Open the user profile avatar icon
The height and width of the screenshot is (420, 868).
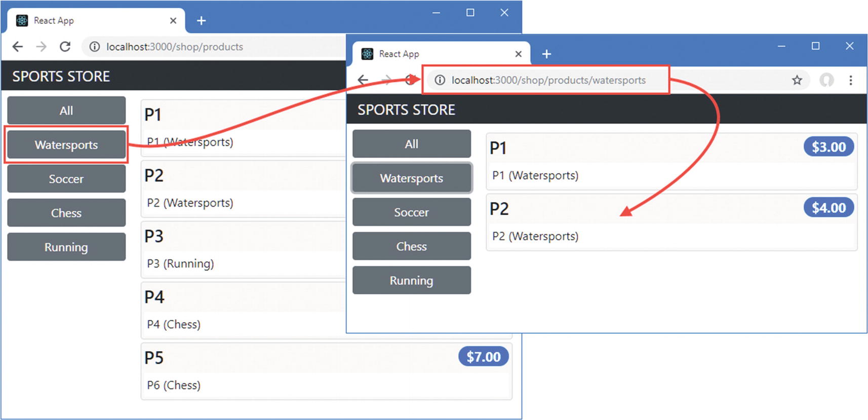[826, 80]
